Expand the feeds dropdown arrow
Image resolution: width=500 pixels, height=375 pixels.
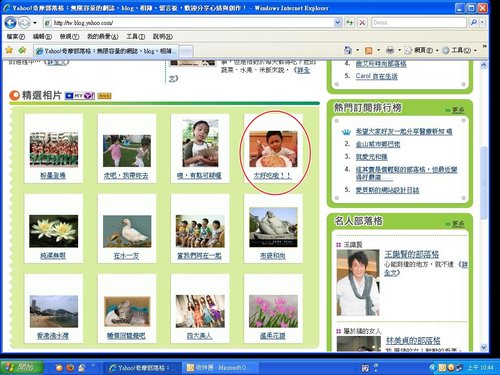click(378, 50)
